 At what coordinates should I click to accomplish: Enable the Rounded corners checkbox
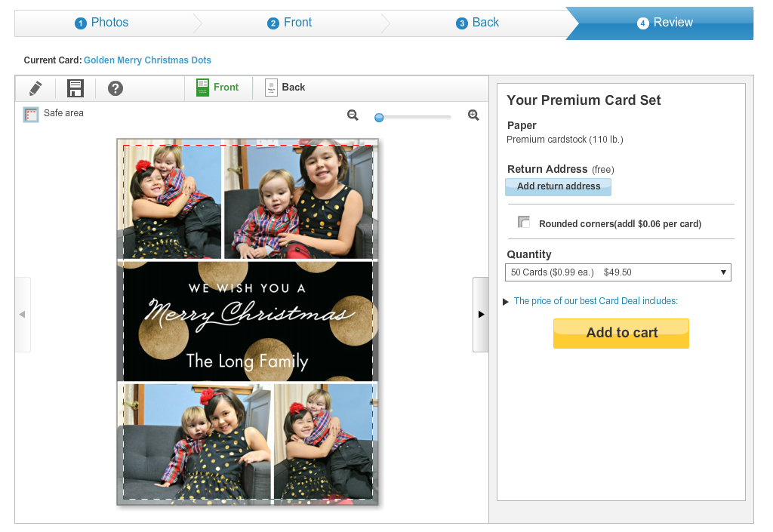524,222
